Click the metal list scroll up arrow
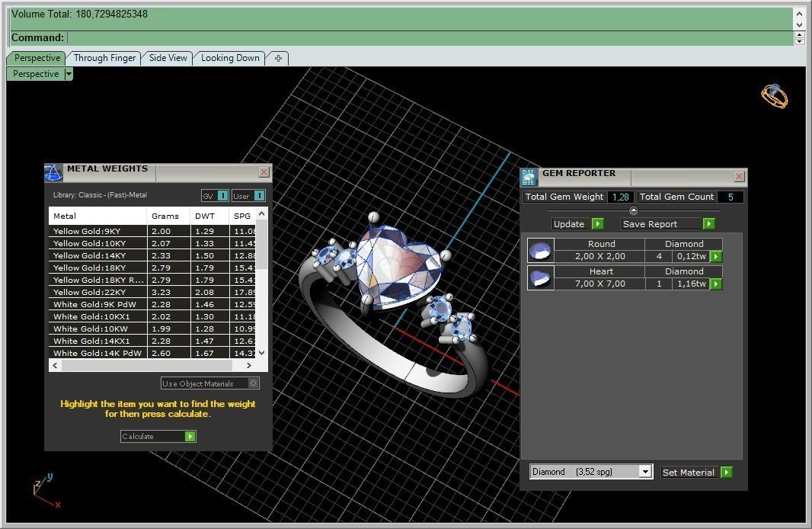The image size is (812, 529). pos(262,213)
